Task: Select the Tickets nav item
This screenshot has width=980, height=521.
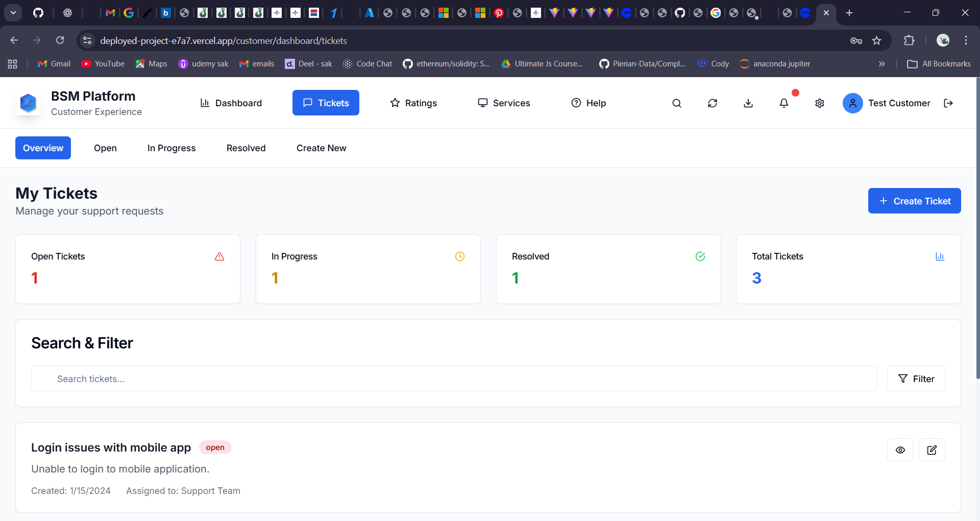Action: point(326,103)
